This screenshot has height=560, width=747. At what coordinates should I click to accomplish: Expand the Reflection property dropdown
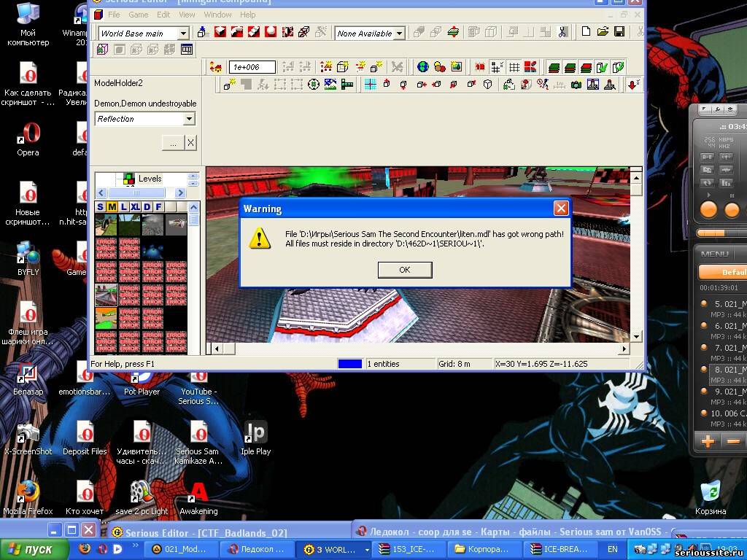(189, 119)
